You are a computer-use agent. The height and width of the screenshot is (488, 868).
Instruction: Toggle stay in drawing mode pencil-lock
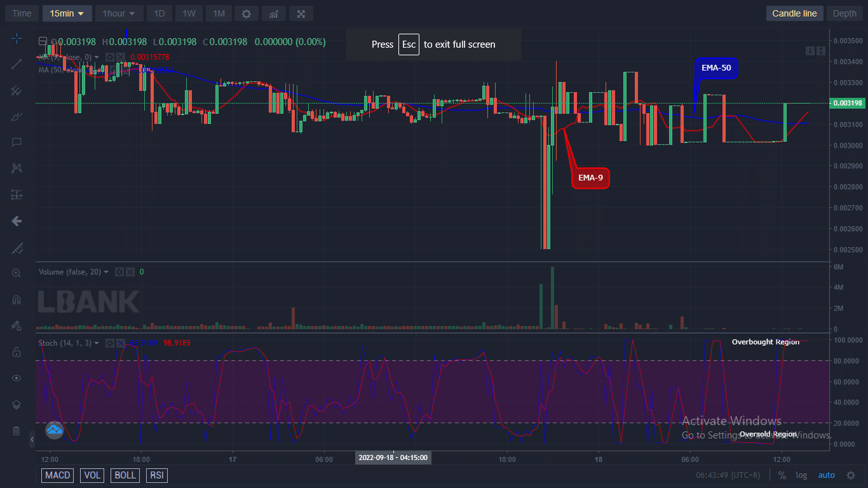point(17,325)
